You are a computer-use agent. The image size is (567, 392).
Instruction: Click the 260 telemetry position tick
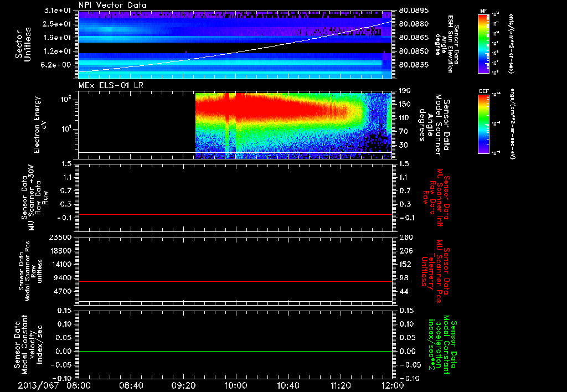405,238
